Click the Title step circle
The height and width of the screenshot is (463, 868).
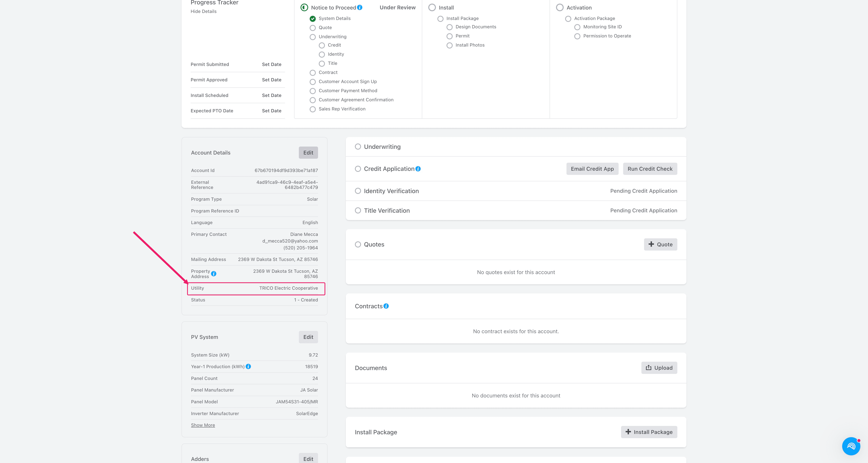[322, 63]
